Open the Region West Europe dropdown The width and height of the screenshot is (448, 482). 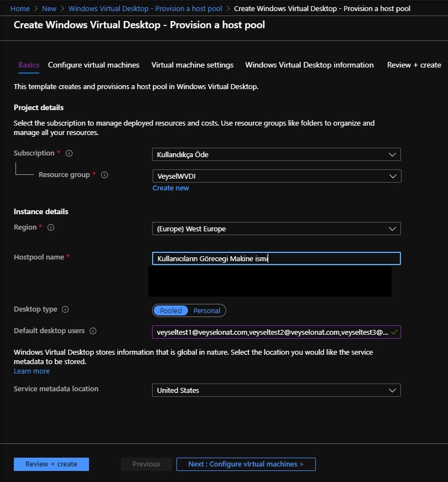[x=276, y=229]
